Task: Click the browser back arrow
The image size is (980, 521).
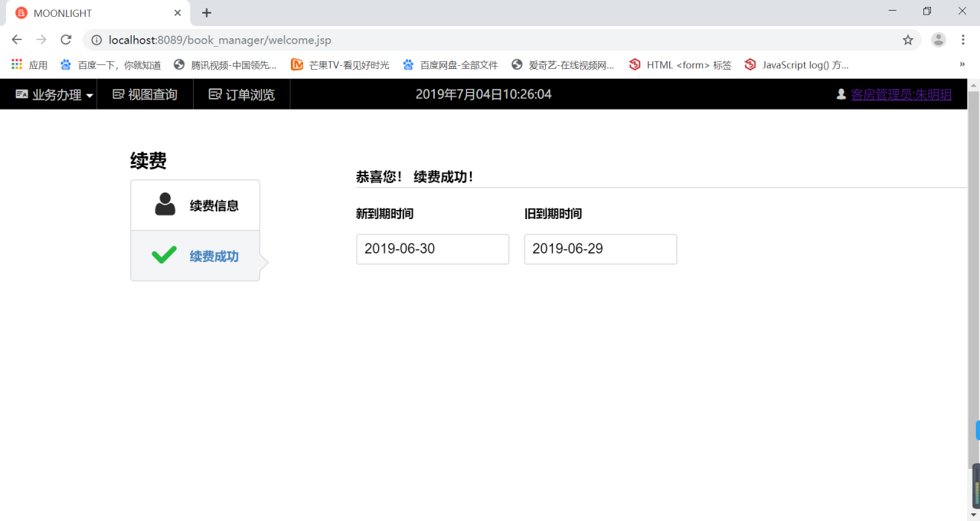Action: (17, 40)
